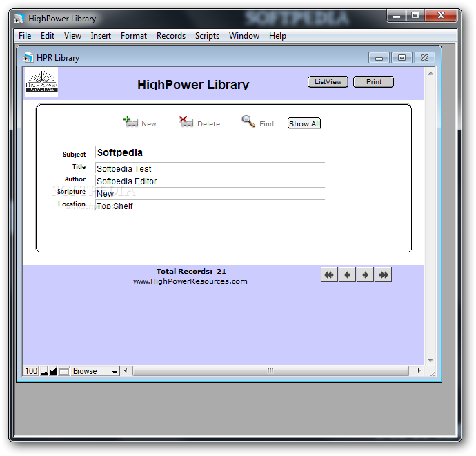Click the Print button
This screenshot has width=476, height=456.
374,81
